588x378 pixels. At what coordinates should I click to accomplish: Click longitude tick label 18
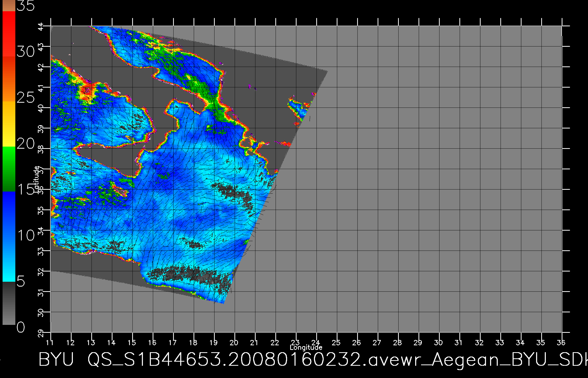pos(193,342)
